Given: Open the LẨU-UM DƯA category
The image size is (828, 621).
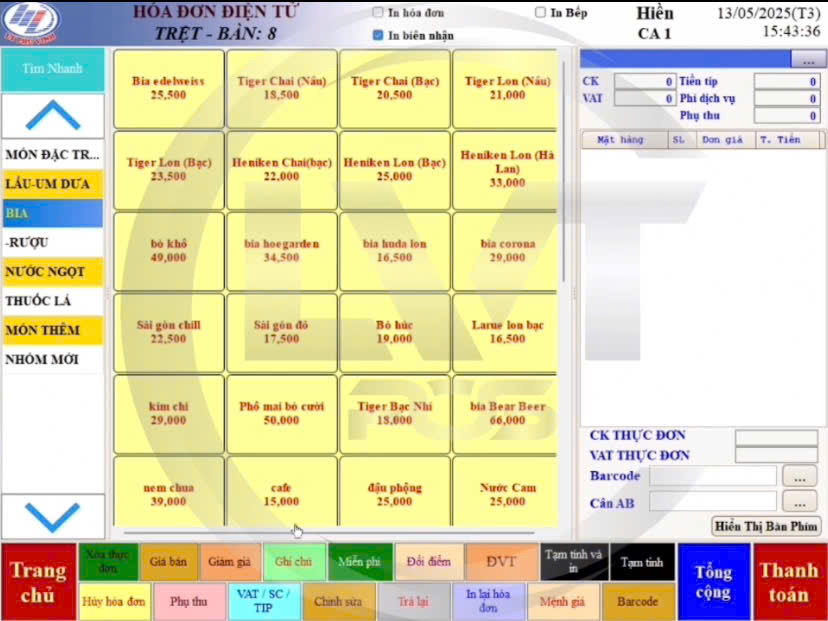Looking at the screenshot, I should point(52,184).
